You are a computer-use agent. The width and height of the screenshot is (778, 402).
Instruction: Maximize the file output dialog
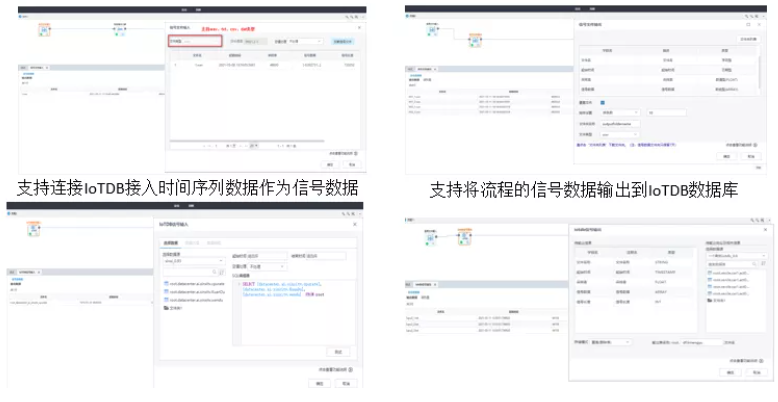pyautogui.click(x=748, y=24)
